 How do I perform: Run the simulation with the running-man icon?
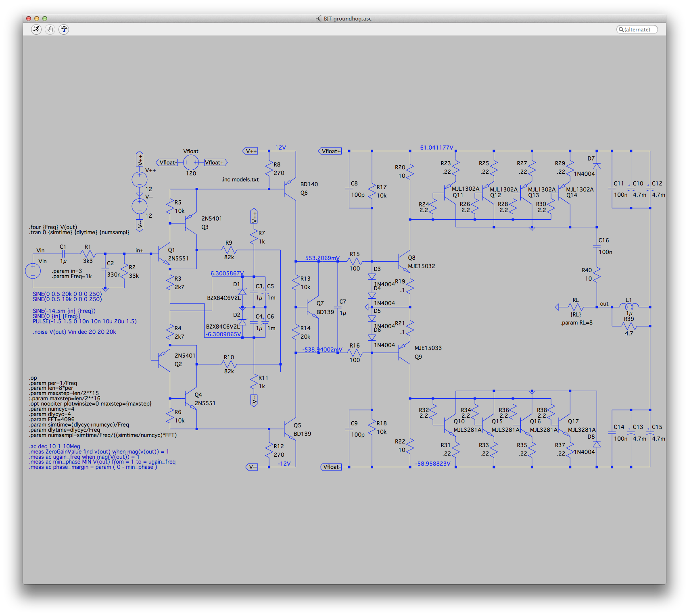36,29
